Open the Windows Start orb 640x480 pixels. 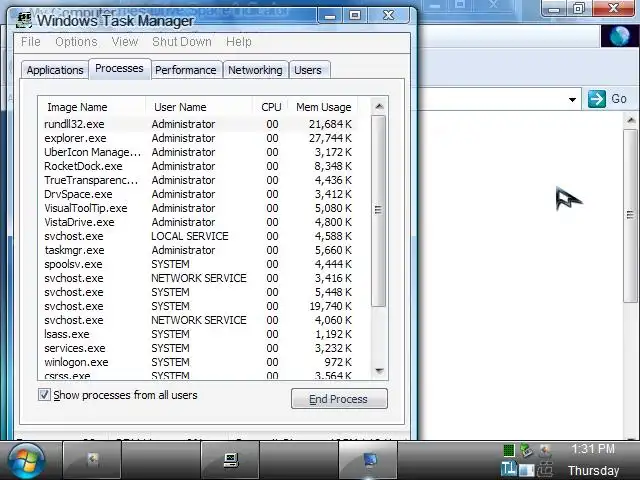pyautogui.click(x=26, y=462)
